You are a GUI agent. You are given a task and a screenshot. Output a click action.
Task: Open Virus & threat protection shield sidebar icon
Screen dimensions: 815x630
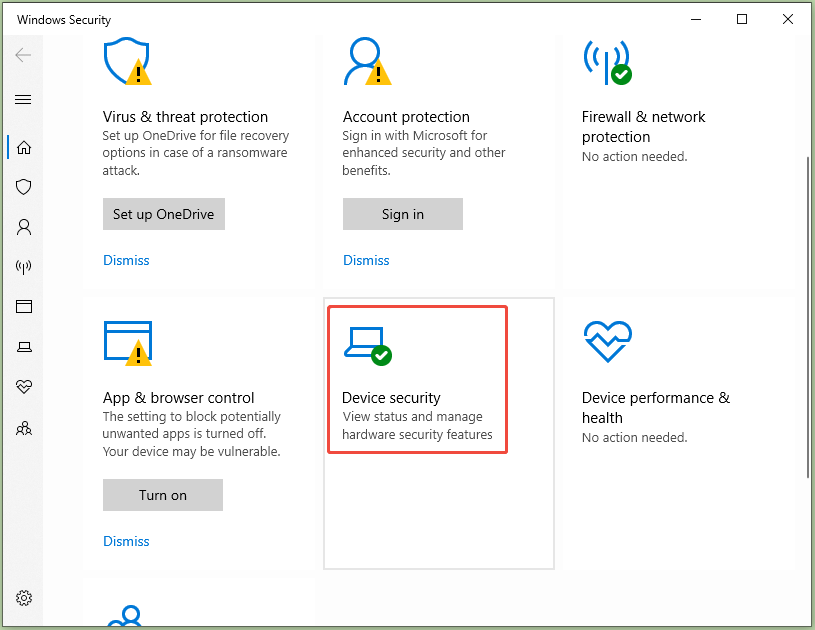pyautogui.click(x=24, y=187)
